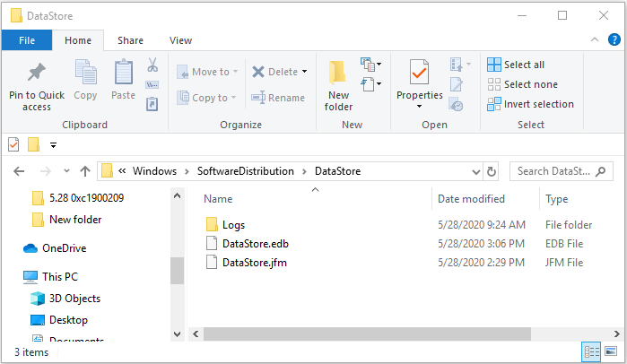Click Select all button
The height and width of the screenshot is (364, 627).
516,65
